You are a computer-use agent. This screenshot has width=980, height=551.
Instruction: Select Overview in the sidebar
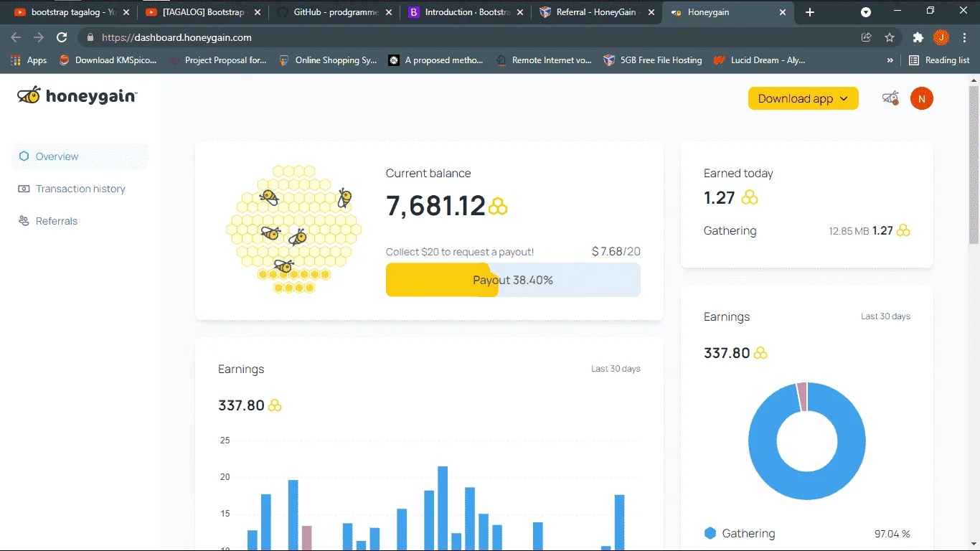80,156
